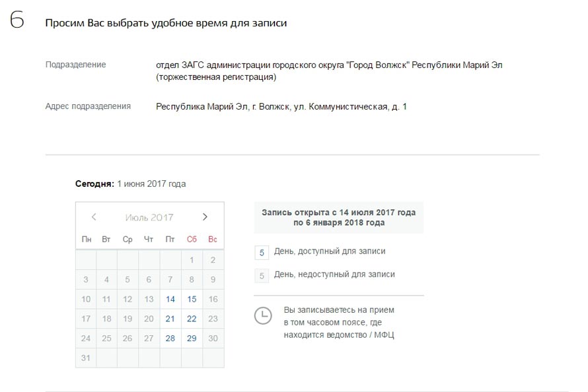Click unavailable day 30 in calendar
588x392 pixels.
coord(213,338)
